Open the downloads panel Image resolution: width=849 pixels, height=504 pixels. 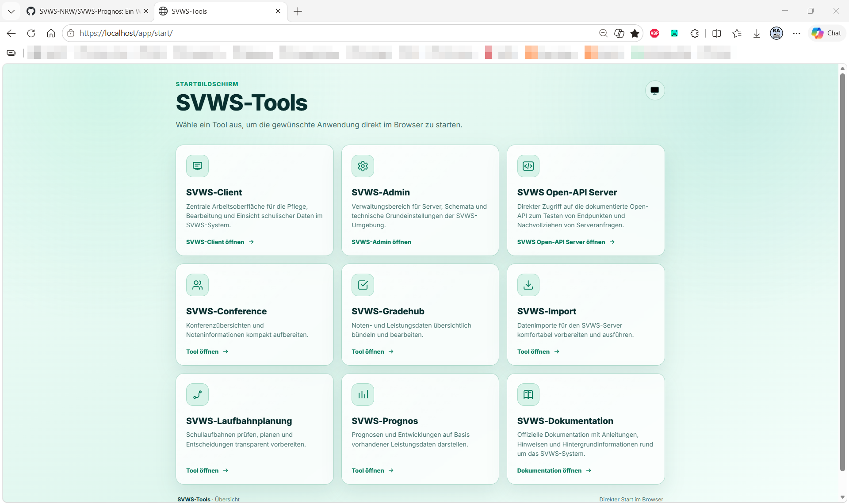(757, 33)
